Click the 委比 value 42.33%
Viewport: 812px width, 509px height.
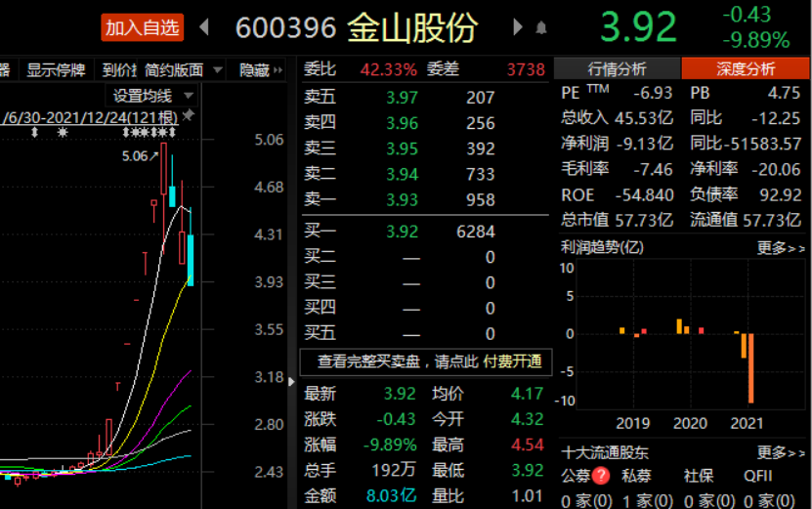click(388, 69)
